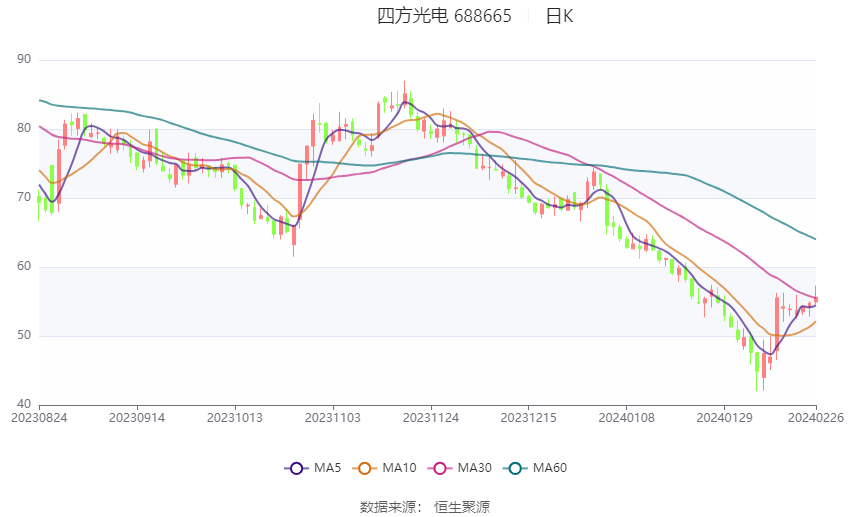Image resolution: width=850 pixels, height=517 pixels.
Task: Select the 20230914 x-axis date label
Action: [x=137, y=418]
